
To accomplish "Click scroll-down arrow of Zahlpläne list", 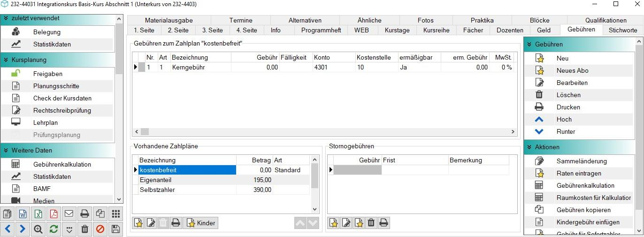I will coord(315,209).
